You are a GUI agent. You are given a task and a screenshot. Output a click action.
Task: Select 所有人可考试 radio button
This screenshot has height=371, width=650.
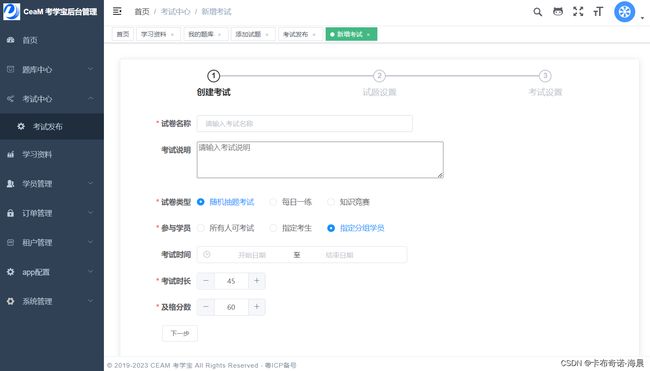tap(201, 228)
